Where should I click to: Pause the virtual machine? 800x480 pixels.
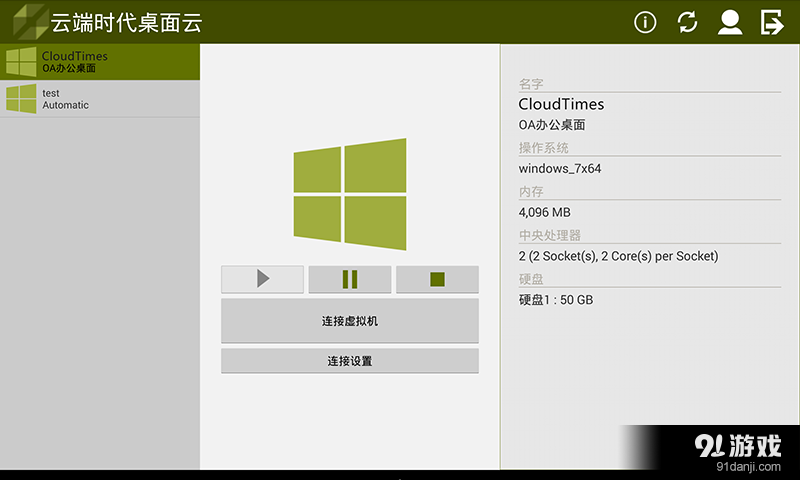tap(350, 279)
